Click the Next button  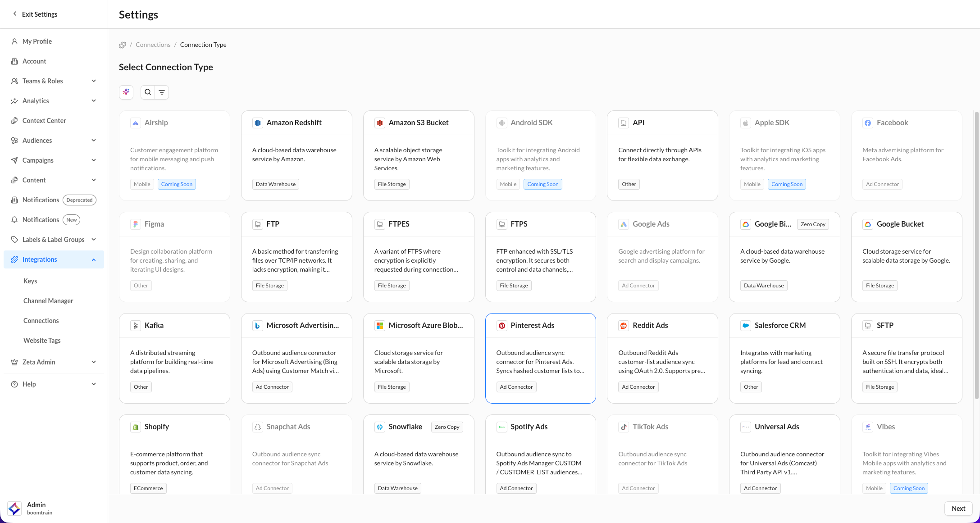pyautogui.click(x=958, y=509)
